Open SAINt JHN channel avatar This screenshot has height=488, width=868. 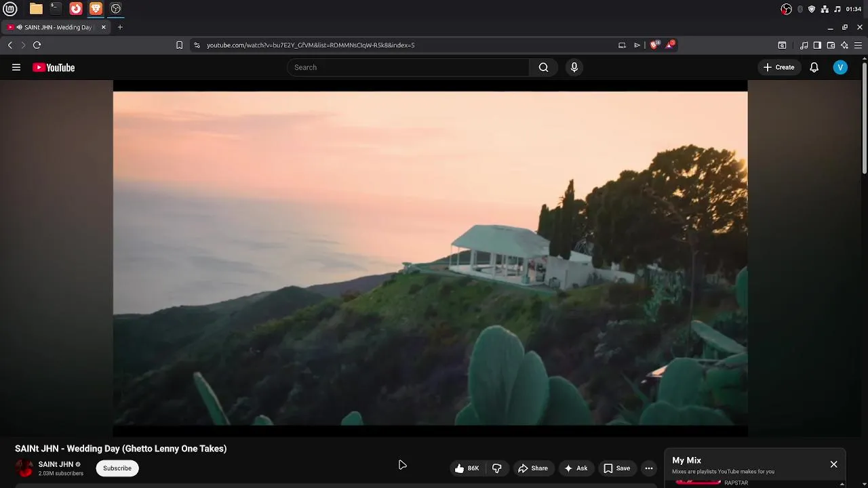point(24,468)
